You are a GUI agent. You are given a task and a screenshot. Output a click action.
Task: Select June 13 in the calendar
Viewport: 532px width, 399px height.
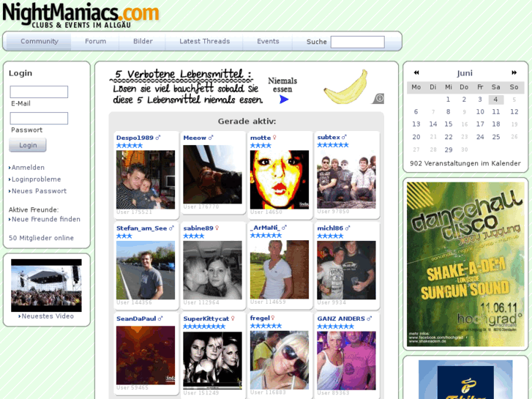click(416, 124)
